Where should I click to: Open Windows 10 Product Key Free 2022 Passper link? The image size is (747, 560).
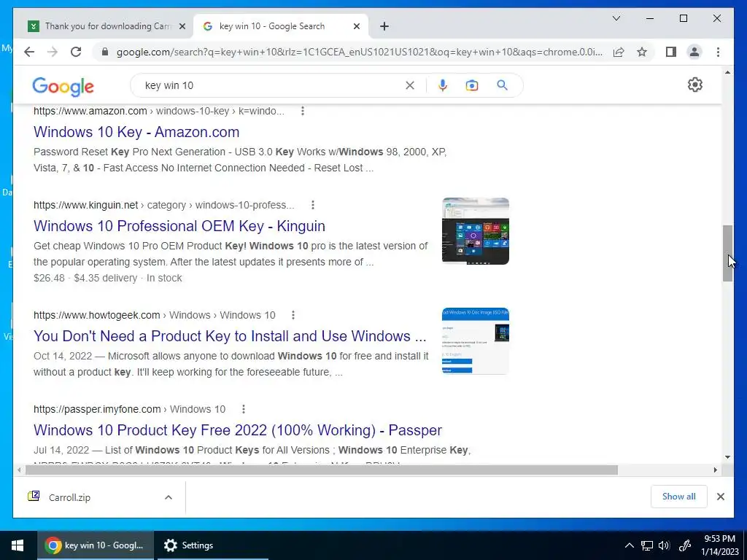point(238,430)
